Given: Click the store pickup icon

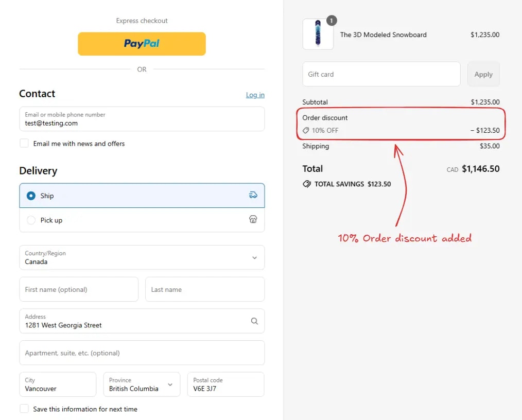Looking at the screenshot, I should click(x=253, y=219).
